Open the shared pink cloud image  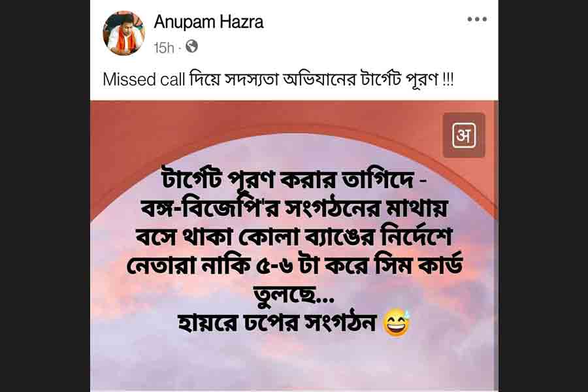pos(295,246)
